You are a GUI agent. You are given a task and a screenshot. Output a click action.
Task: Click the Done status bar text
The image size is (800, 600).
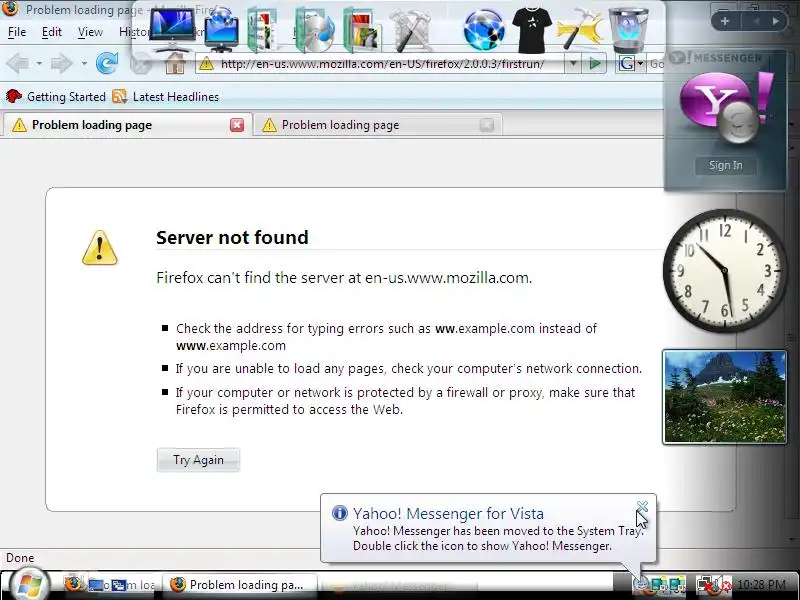[20, 558]
